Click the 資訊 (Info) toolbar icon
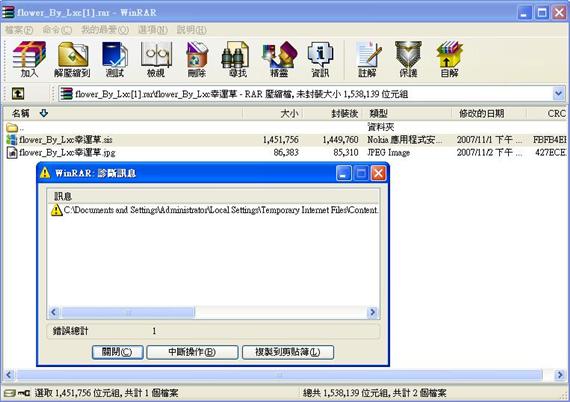The height and width of the screenshot is (402, 570). (320, 59)
